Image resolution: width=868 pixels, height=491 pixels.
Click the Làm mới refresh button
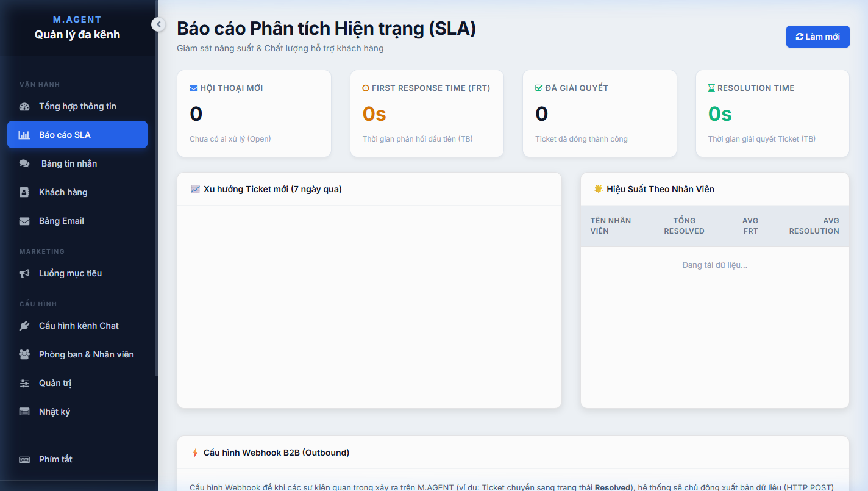[x=817, y=37]
